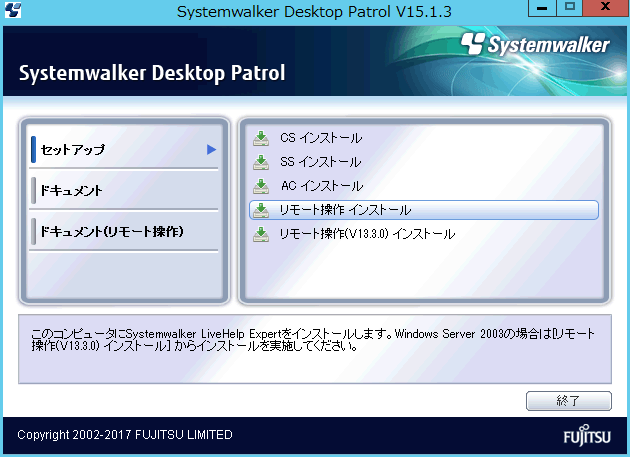630x457 pixels.
Task: Click the blue arrow next to セットアップ
Action: click(x=211, y=150)
